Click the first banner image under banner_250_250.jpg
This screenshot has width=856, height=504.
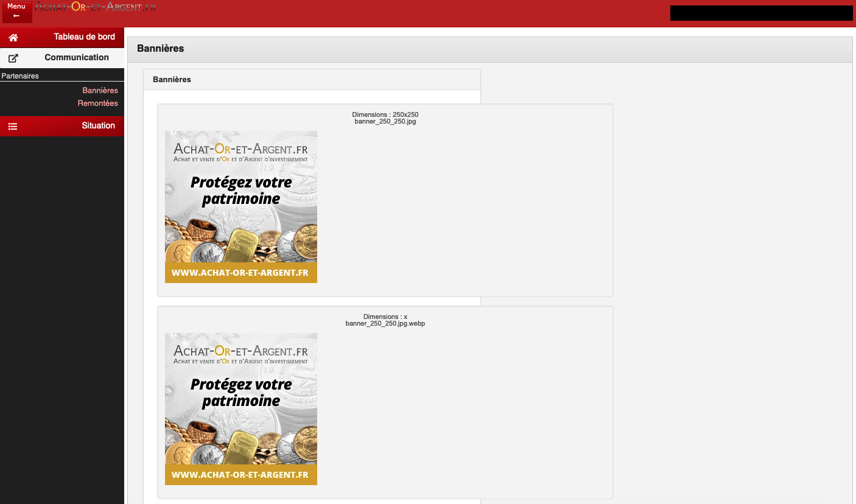[240, 207]
